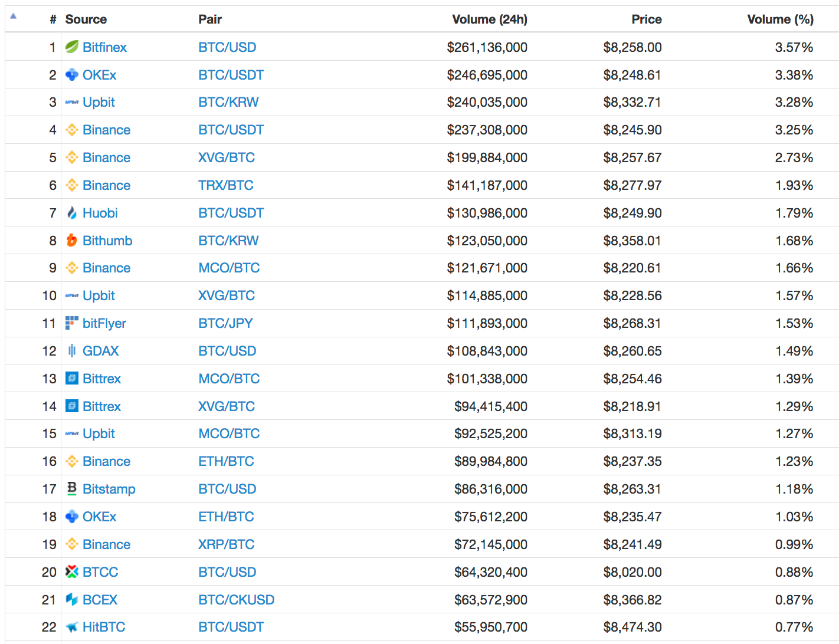This screenshot has width=839, height=644.
Task: Open the BTC/KRW pair on Upbit row
Action: pos(228,102)
